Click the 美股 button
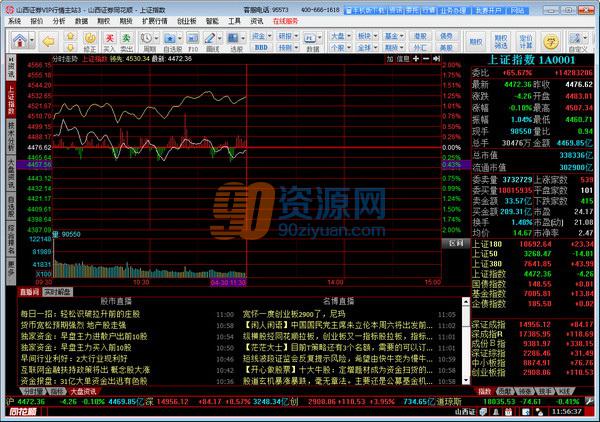This screenshot has height=422, width=600. pyautogui.click(x=446, y=47)
